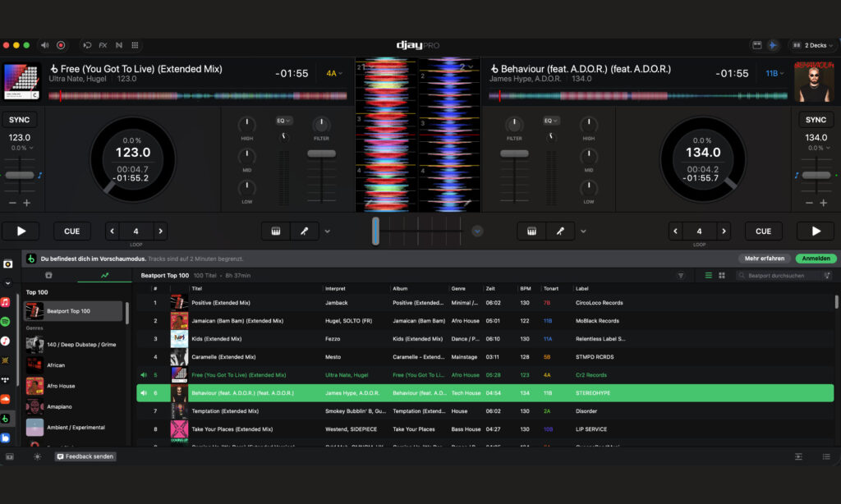Switch the track list to grid view
The width and height of the screenshot is (841, 504).
pyautogui.click(x=722, y=276)
